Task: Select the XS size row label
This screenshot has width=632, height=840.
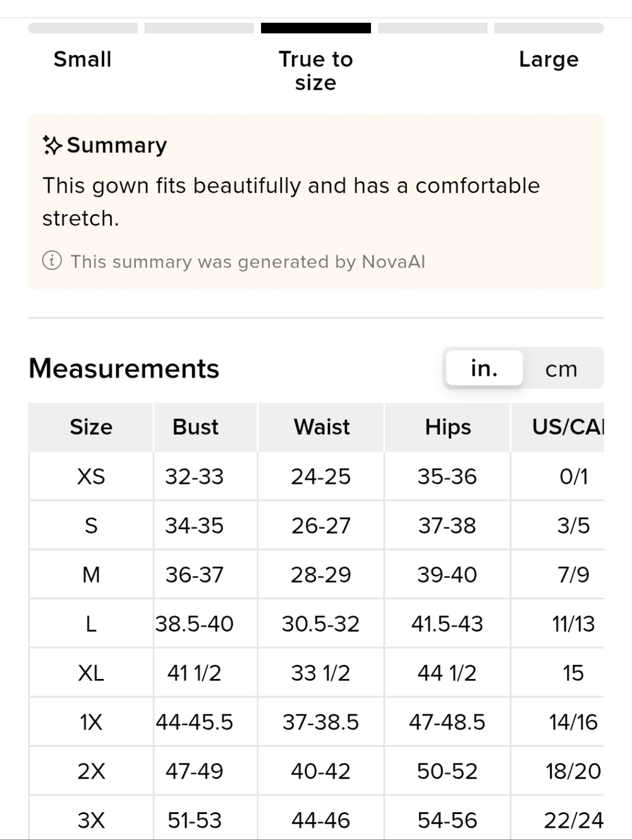Action: [x=91, y=476]
